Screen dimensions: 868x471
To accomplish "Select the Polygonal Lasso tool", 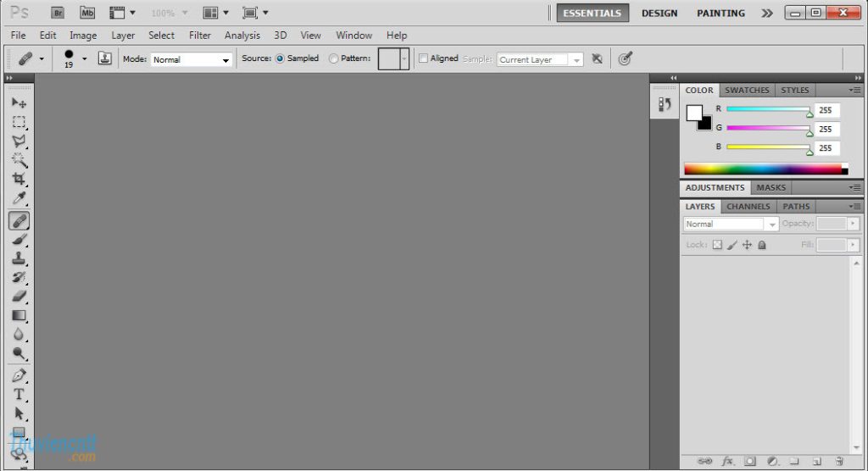I will coord(19,141).
